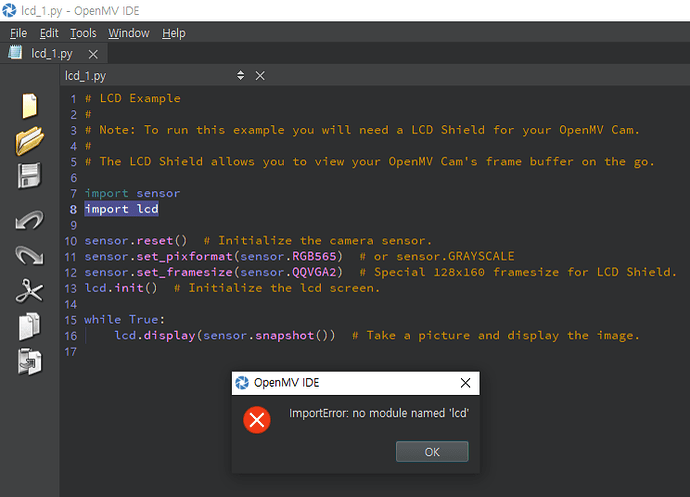Click the 'while True:' line

point(125,320)
